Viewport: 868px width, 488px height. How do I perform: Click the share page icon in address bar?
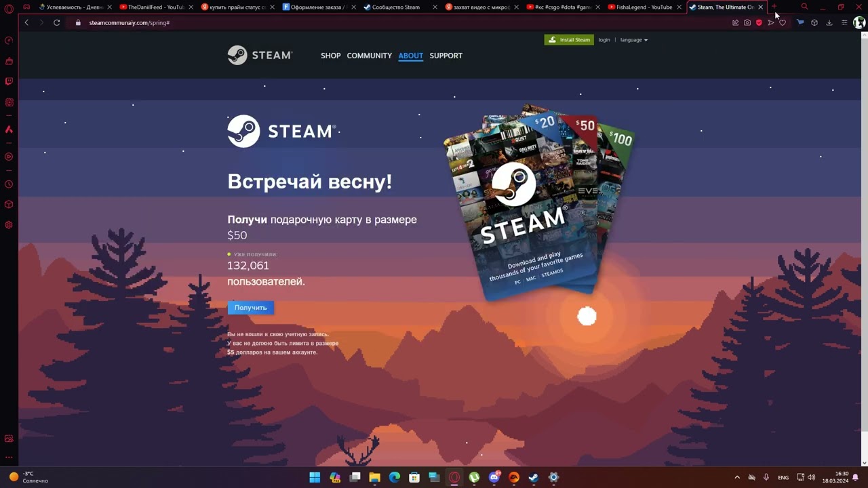(x=735, y=22)
